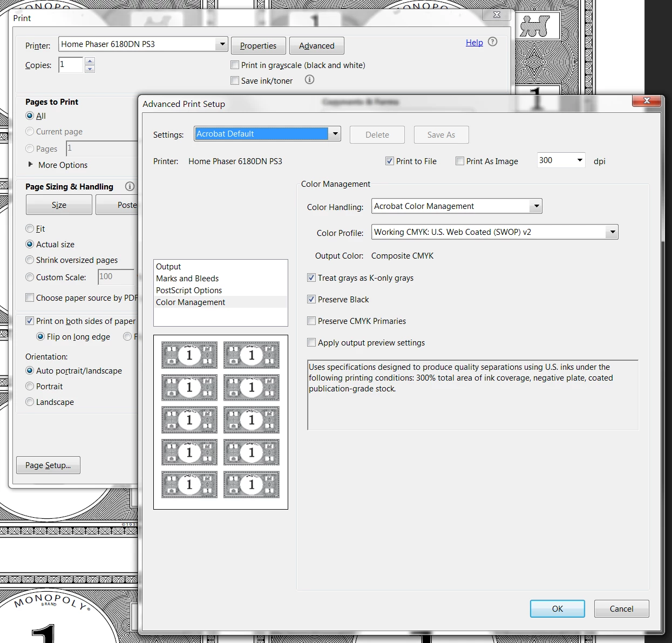Select Color Management category
672x643 pixels.
pos(221,302)
